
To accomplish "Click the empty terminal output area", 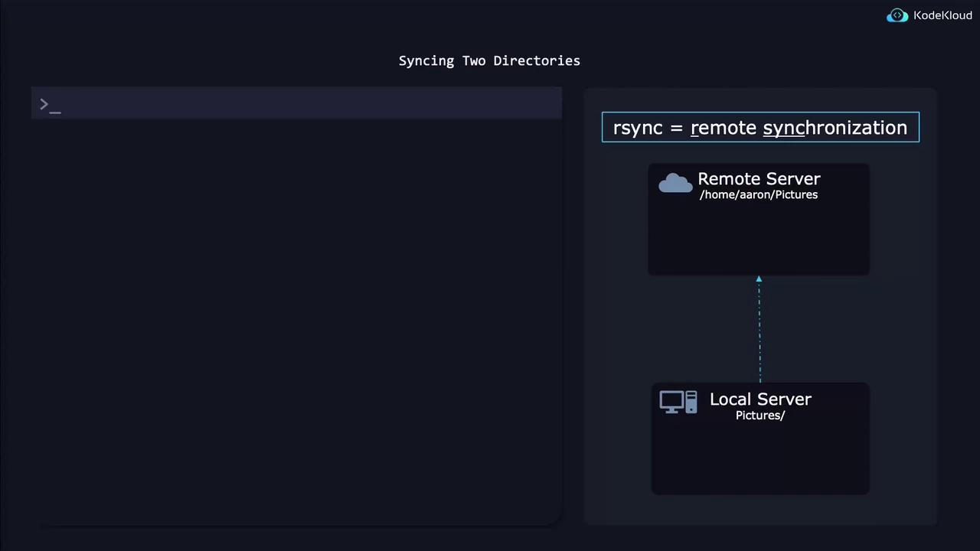I will (297, 321).
